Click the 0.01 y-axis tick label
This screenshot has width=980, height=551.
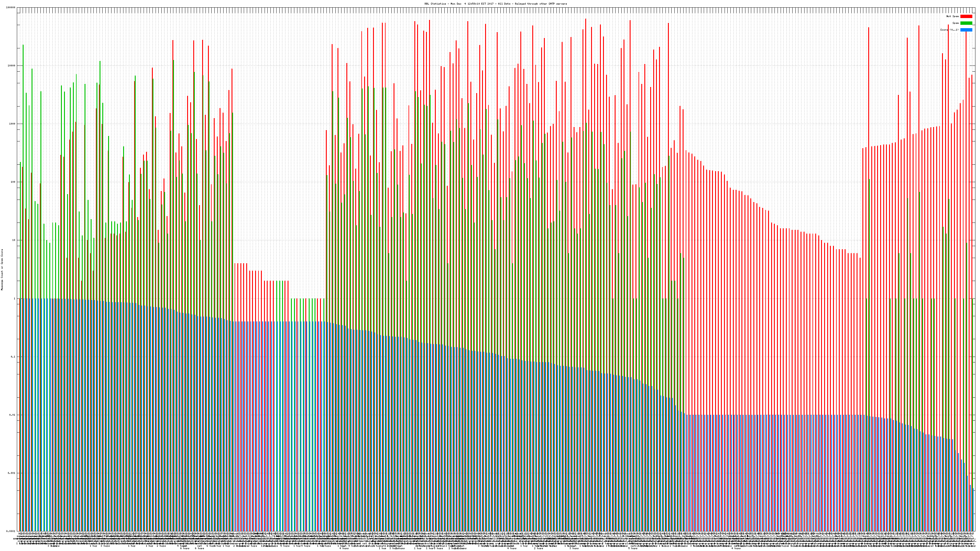pyautogui.click(x=13, y=415)
